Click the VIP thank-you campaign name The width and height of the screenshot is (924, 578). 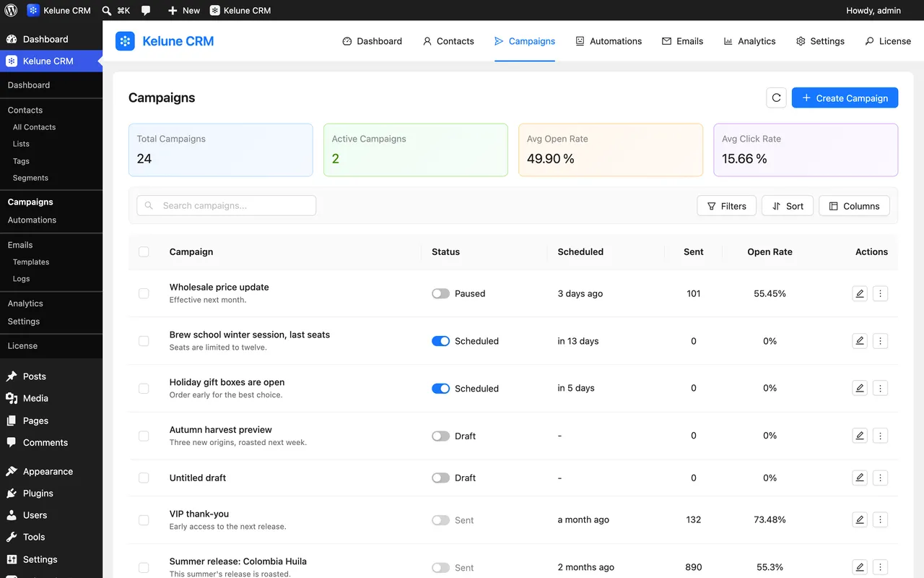click(199, 514)
